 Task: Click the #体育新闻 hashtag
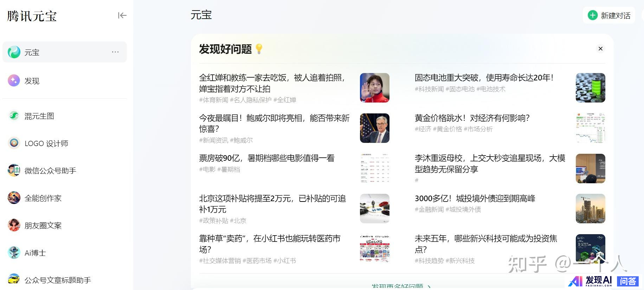(x=214, y=100)
